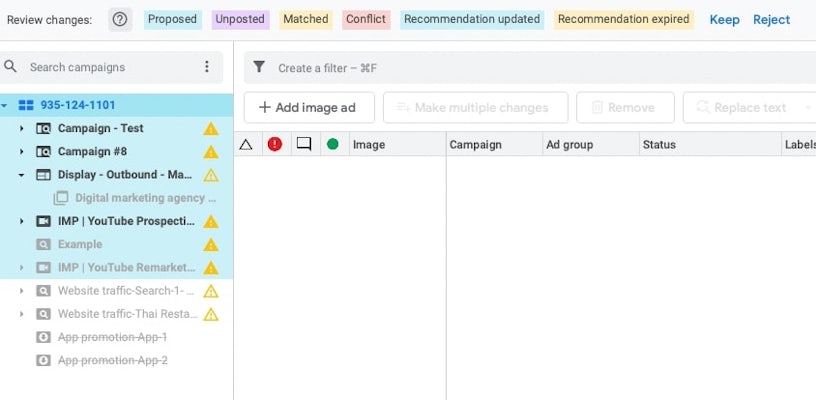
Task: Click the help question mark icon
Action: pos(120,20)
